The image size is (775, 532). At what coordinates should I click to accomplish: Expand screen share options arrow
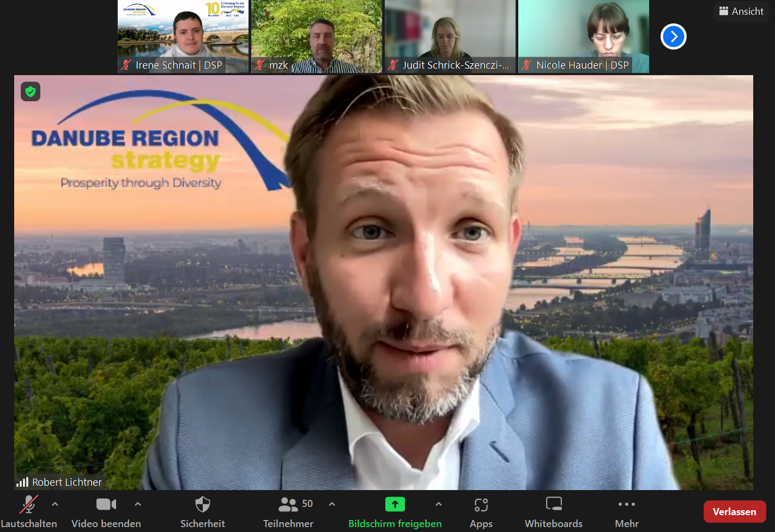click(x=439, y=504)
